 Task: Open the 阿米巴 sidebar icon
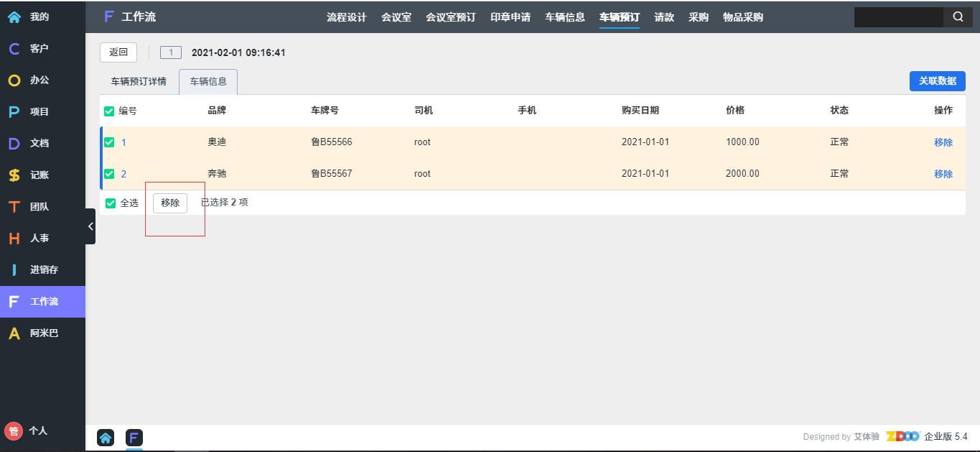(14, 333)
